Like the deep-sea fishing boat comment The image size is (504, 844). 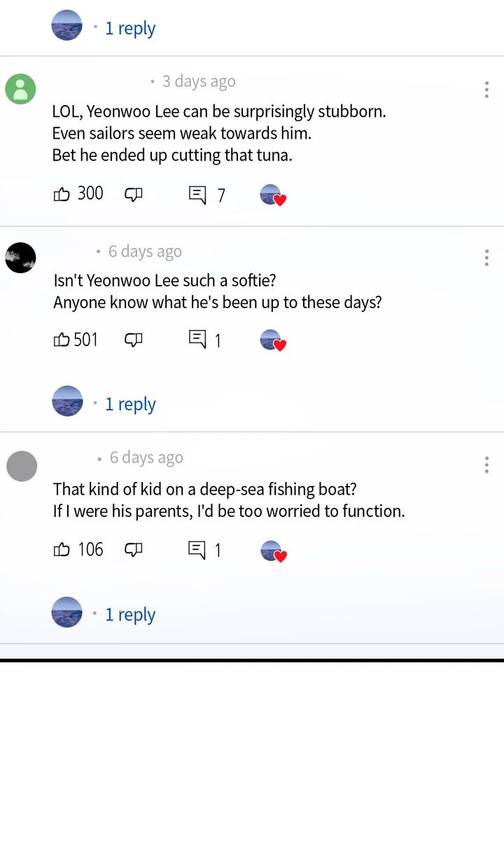pyautogui.click(x=62, y=550)
